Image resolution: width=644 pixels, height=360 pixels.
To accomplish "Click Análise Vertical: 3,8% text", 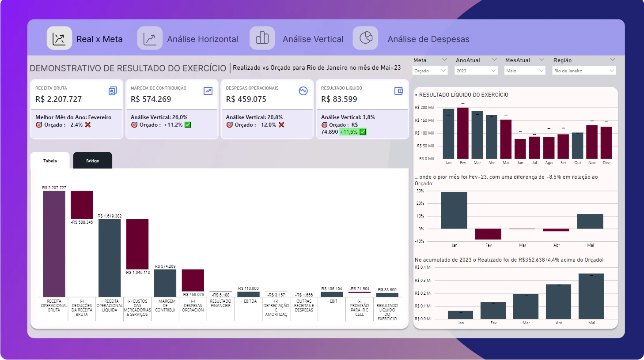I will click(348, 117).
